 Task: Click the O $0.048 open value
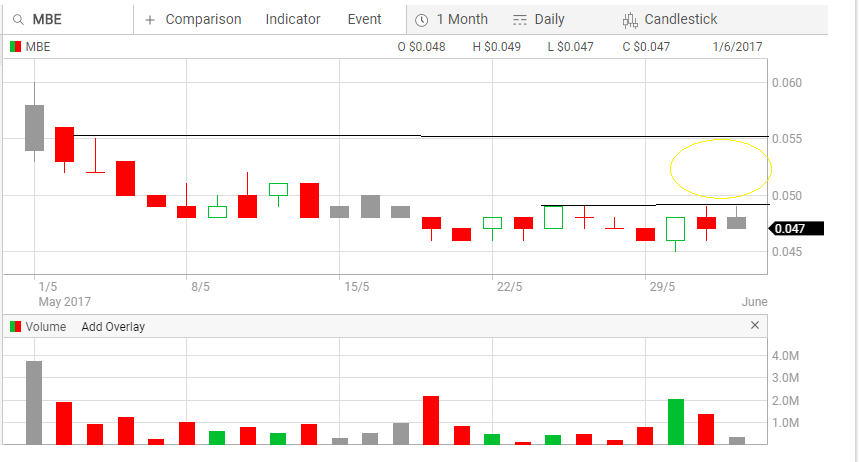click(421, 47)
